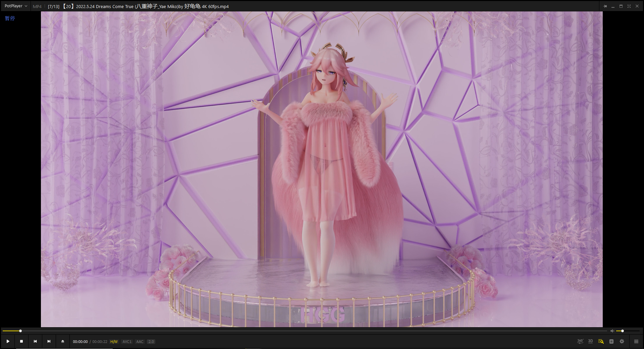Show the playlist panel icon
This screenshot has height=349, width=644.
[x=611, y=341]
